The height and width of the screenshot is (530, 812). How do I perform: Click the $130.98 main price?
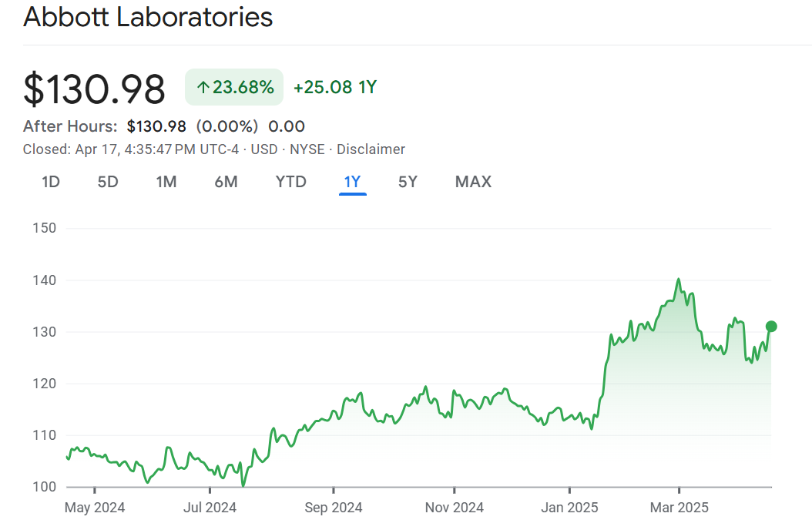coord(94,89)
